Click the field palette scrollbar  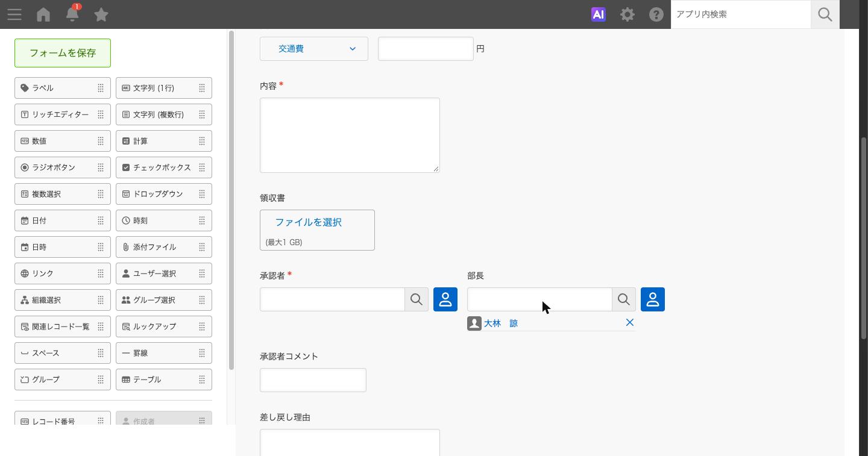pyautogui.click(x=231, y=200)
